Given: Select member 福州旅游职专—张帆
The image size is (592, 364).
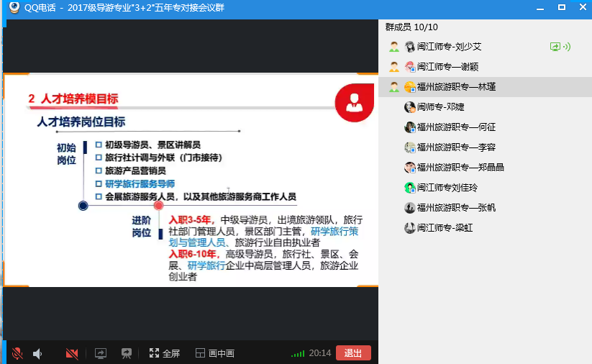Looking at the screenshot, I should tap(485, 208).
